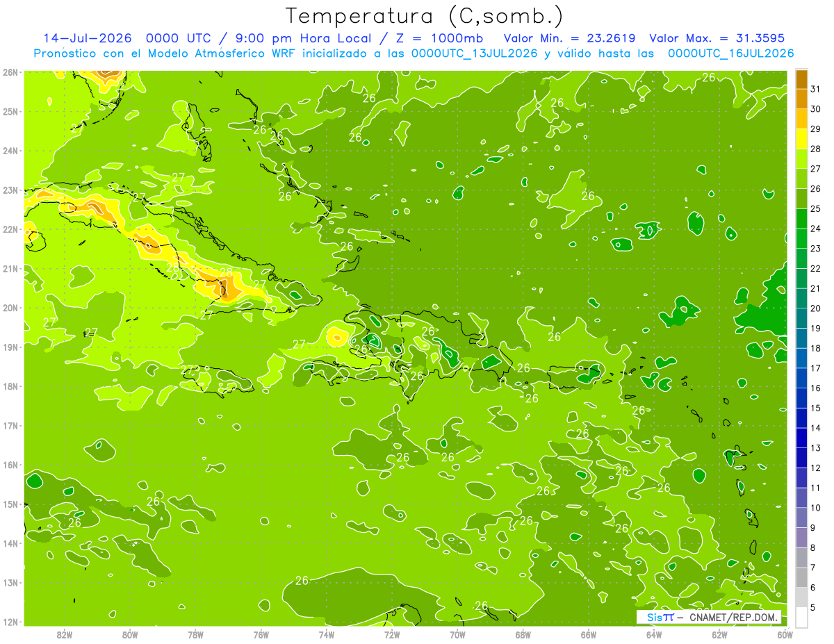Click the legend value 19 on the color scale
Screen dimensions: 834x644
point(815,328)
